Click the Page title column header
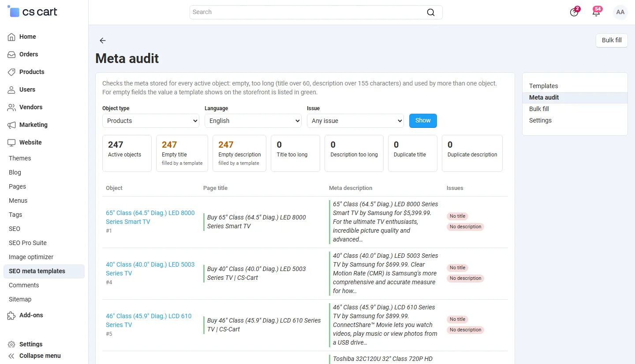This screenshot has height=364, width=635. coord(215,188)
